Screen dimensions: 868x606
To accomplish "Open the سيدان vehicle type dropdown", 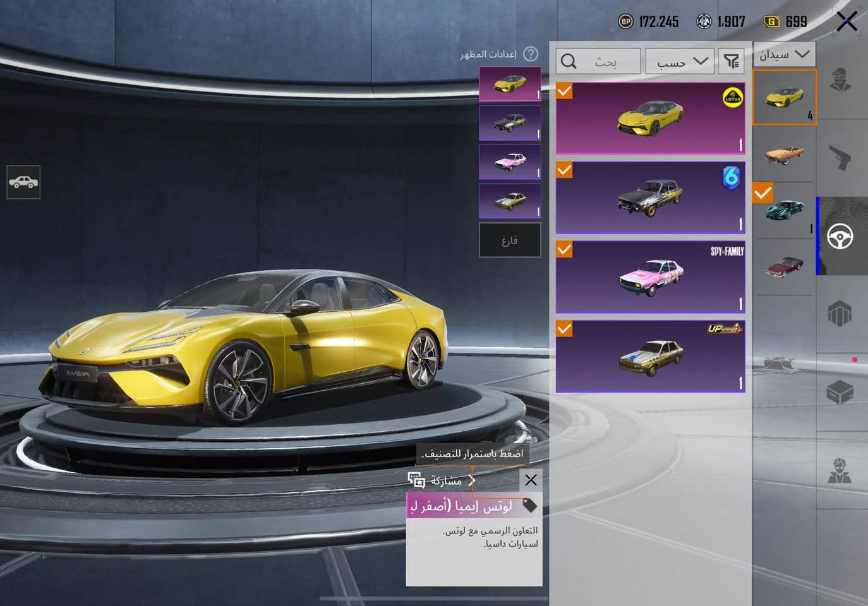I will pyautogui.click(x=784, y=54).
